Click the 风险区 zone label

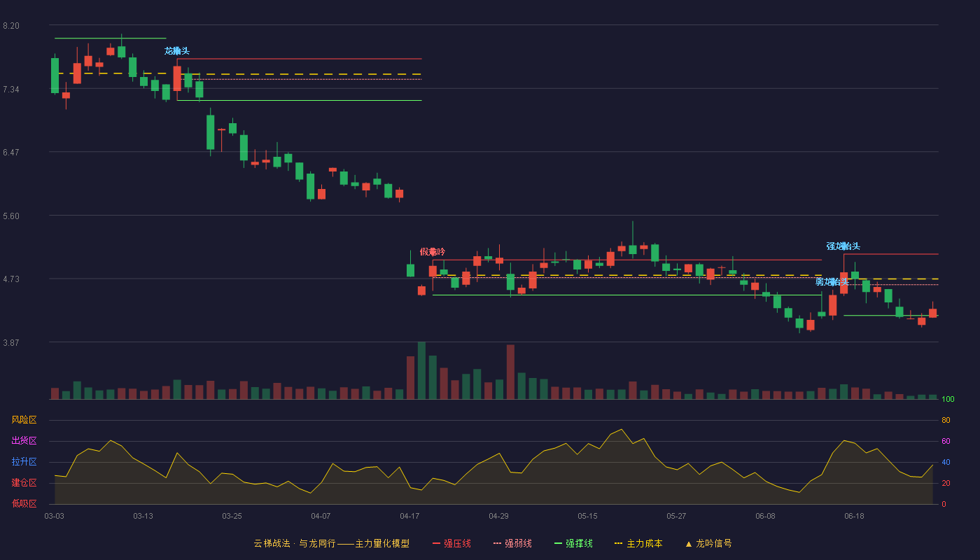click(x=24, y=420)
